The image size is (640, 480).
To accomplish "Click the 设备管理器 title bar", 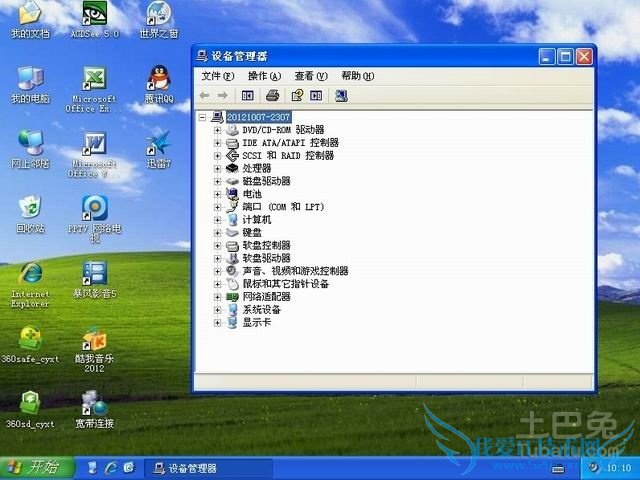I will (x=365, y=56).
